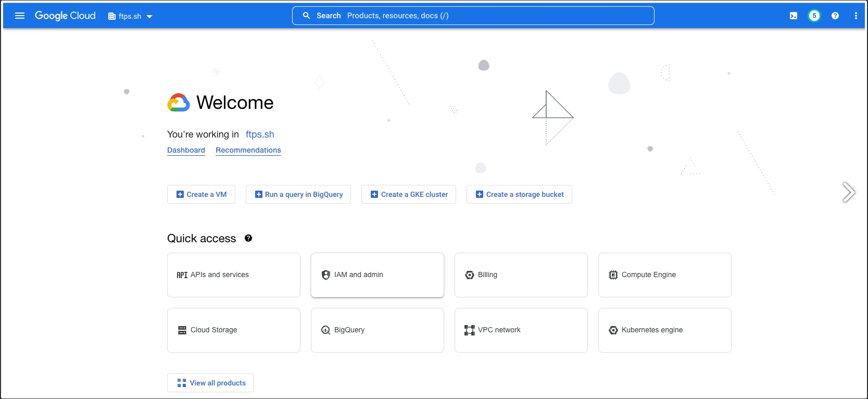Open the hamburger navigation menu
This screenshot has width=868, height=399.
pyautogui.click(x=20, y=16)
